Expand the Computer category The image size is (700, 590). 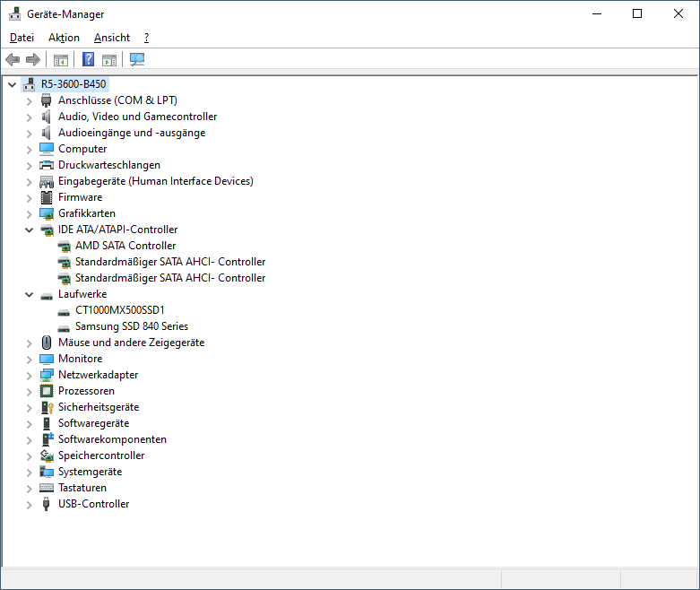pos(29,150)
